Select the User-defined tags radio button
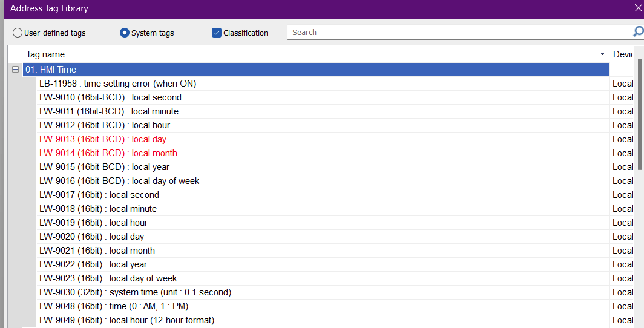This screenshot has height=328, width=644. (x=18, y=33)
